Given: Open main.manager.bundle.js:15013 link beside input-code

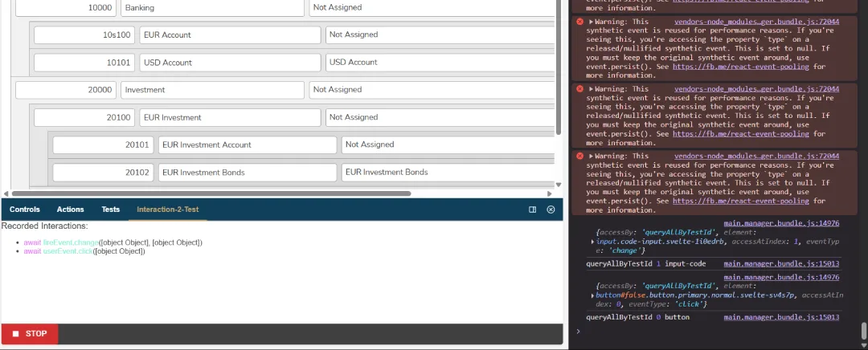Looking at the screenshot, I should [782, 264].
